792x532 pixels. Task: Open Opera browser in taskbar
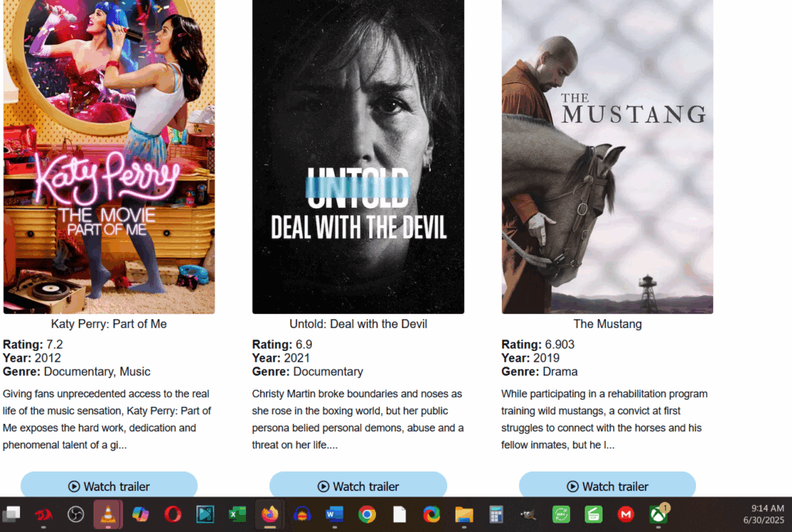[x=172, y=514]
